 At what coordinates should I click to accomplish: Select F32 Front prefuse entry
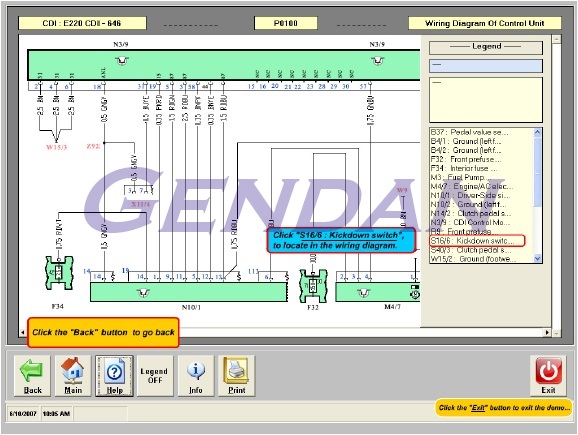tap(466, 159)
